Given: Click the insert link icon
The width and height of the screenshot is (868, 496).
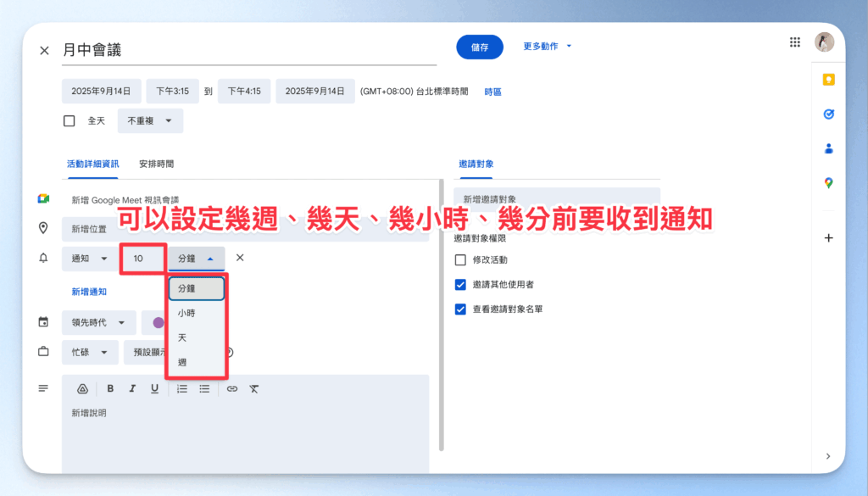Looking at the screenshot, I should tap(231, 388).
